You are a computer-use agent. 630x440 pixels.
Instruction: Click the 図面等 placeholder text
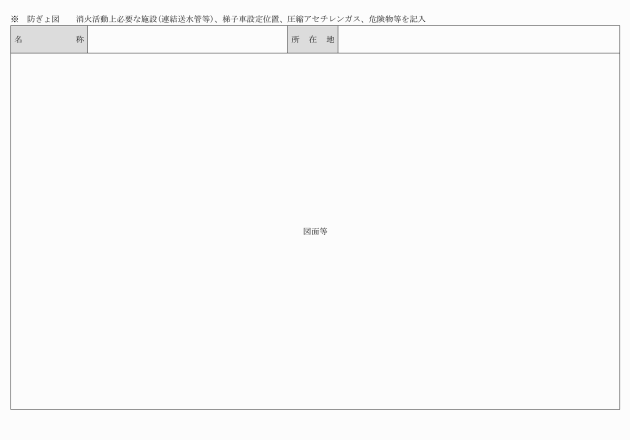315,231
